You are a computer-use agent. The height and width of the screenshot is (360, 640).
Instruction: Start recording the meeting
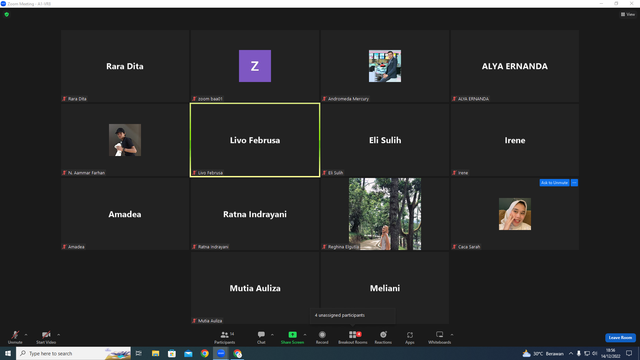click(x=322, y=337)
